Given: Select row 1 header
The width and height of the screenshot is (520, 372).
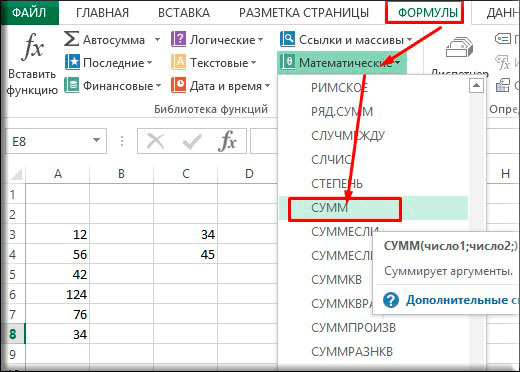Looking at the screenshot, I should coord(13,194).
